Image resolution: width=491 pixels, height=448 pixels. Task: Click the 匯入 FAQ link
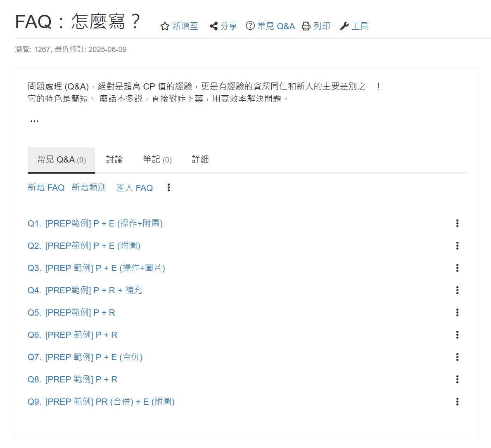(135, 188)
